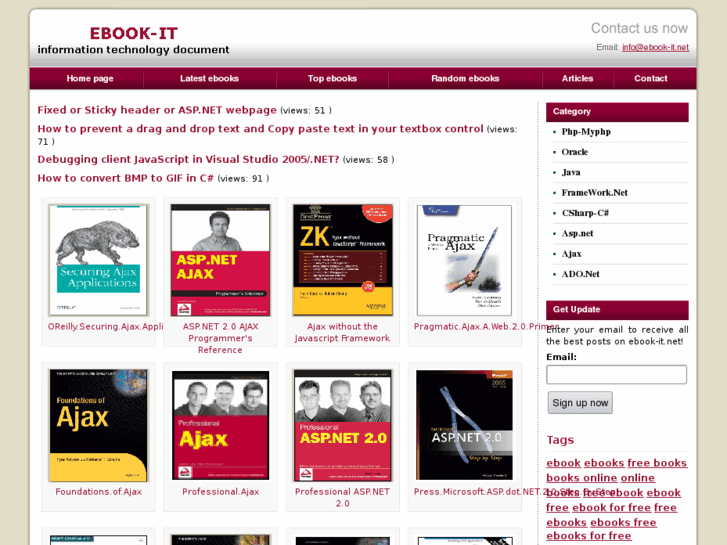Open How to convert BMP to GIF article
This screenshot has width=727, height=545.
[x=126, y=178]
